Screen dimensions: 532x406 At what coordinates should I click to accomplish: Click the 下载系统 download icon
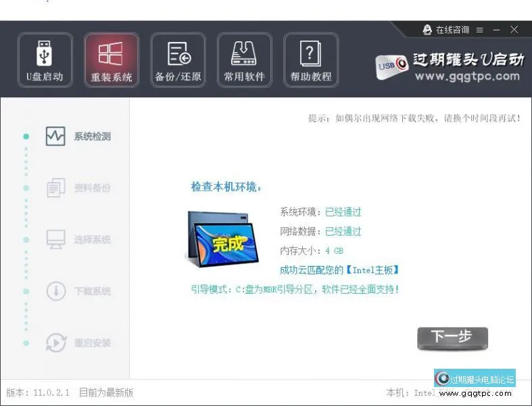point(55,292)
